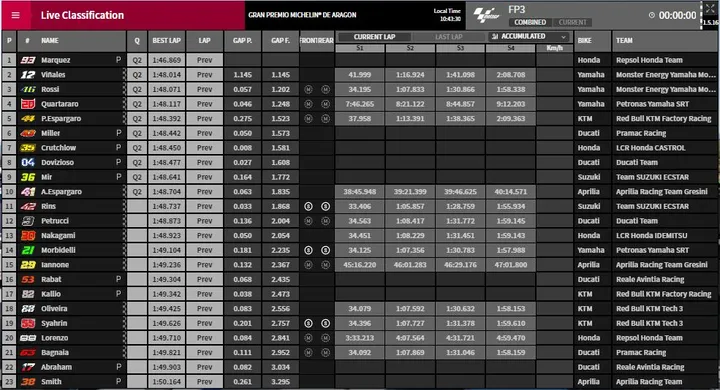720x390 pixels.
Task: Click Red Bull KTM Tech 3 in Syahrin row
Action: [649, 323]
